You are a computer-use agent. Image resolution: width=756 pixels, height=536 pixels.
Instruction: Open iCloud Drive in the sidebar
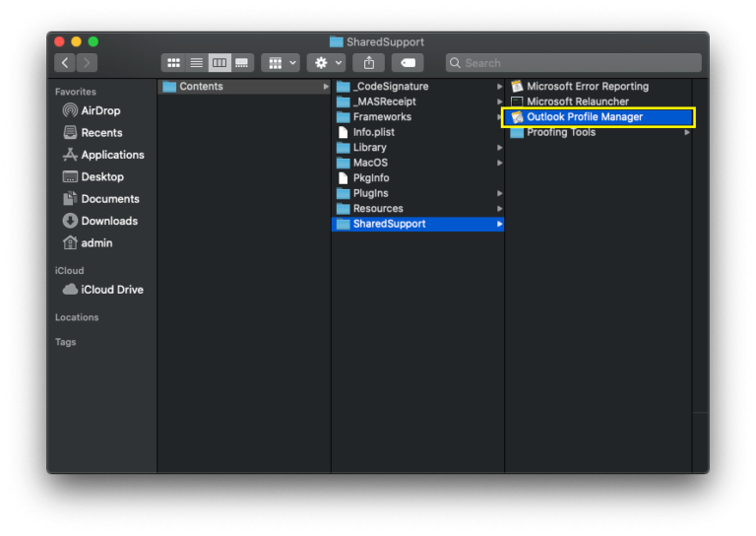click(111, 290)
